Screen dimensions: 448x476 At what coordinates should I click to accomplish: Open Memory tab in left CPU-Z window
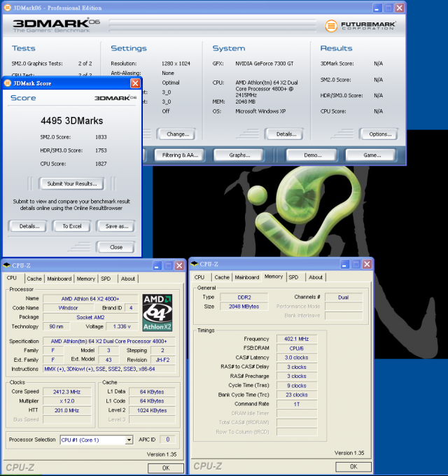pos(85,279)
